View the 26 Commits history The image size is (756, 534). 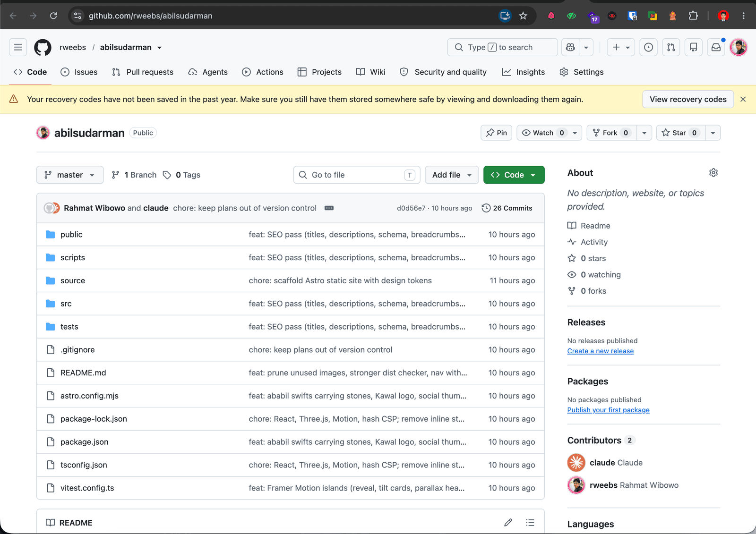507,208
